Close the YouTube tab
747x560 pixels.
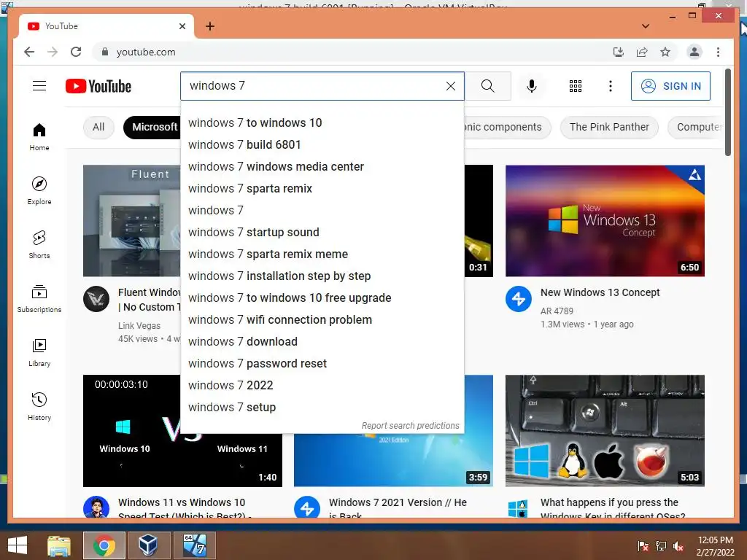[182, 26]
